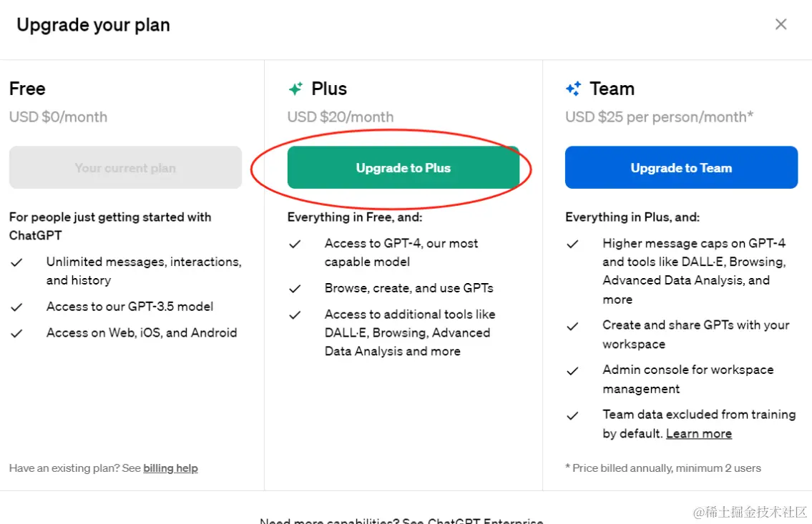The height and width of the screenshot is (524, 812).
Task: Close the Upgrade your plan dialog
Action: [781, 25]
